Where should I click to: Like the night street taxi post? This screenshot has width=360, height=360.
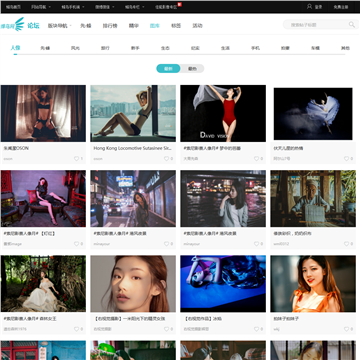pos(166,244)
